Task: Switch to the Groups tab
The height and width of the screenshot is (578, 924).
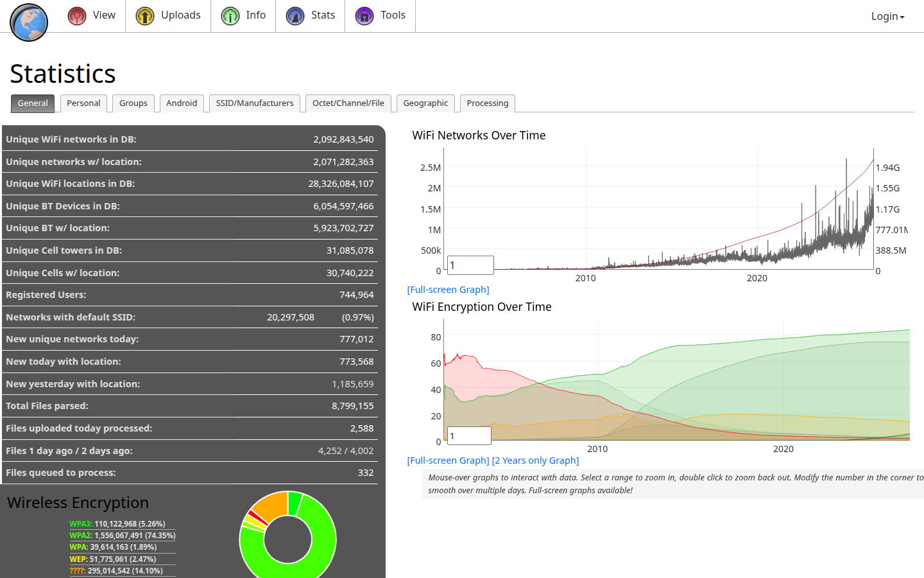Action: 133,103
